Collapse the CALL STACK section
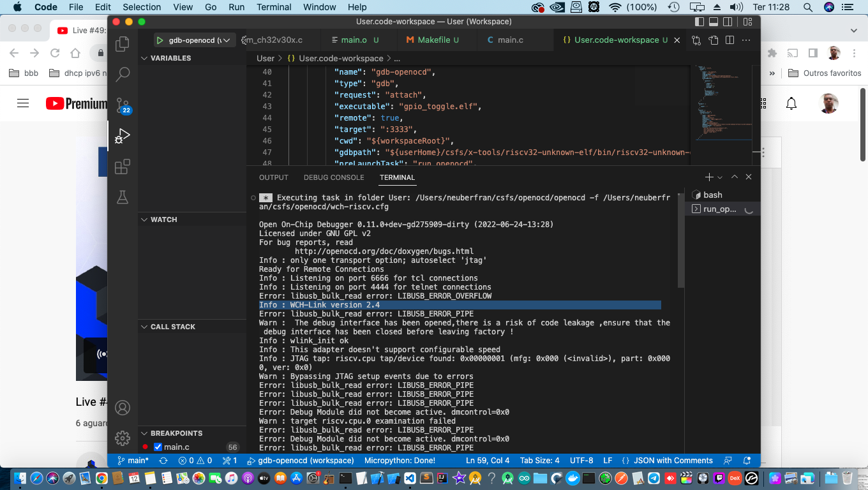This screenshot has height=490, width=868. tap(172, 327)
